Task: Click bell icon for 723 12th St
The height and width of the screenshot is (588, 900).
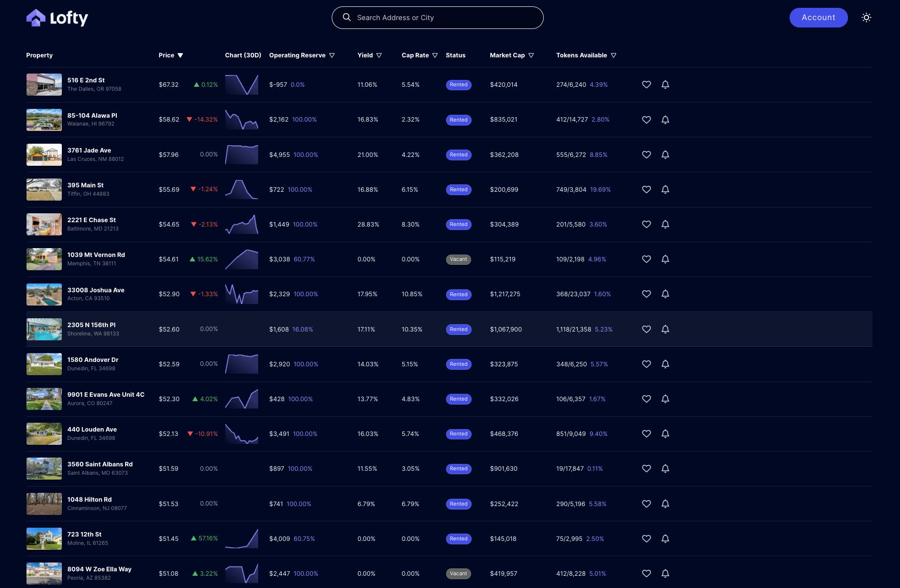Action: 665,538
